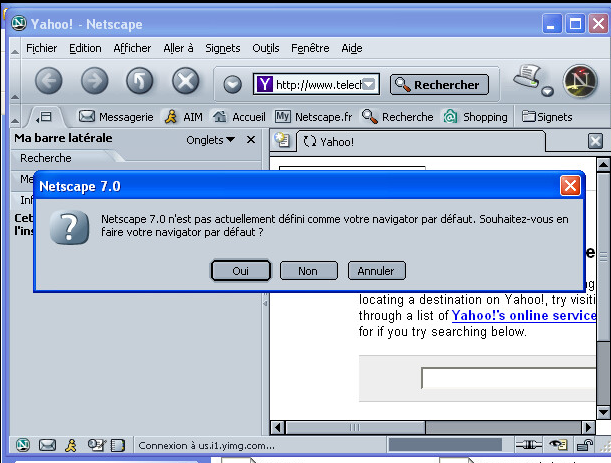Reload the page with the Reload button
Image resolution: width=611 pixels, height=463 pixels.
tap(140, 81)
